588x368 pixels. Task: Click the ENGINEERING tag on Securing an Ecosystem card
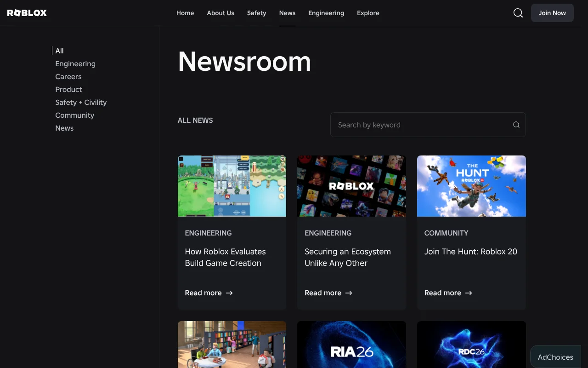tap(328, 233)
